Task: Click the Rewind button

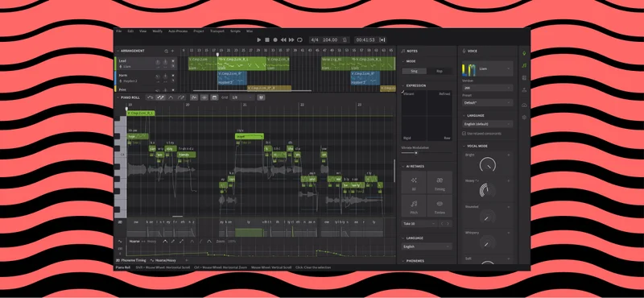Action: [283, 40]
